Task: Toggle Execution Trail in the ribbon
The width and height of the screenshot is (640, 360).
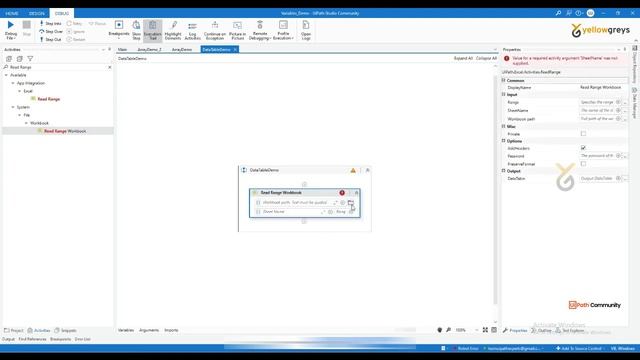Action: [x=153, y=30]
